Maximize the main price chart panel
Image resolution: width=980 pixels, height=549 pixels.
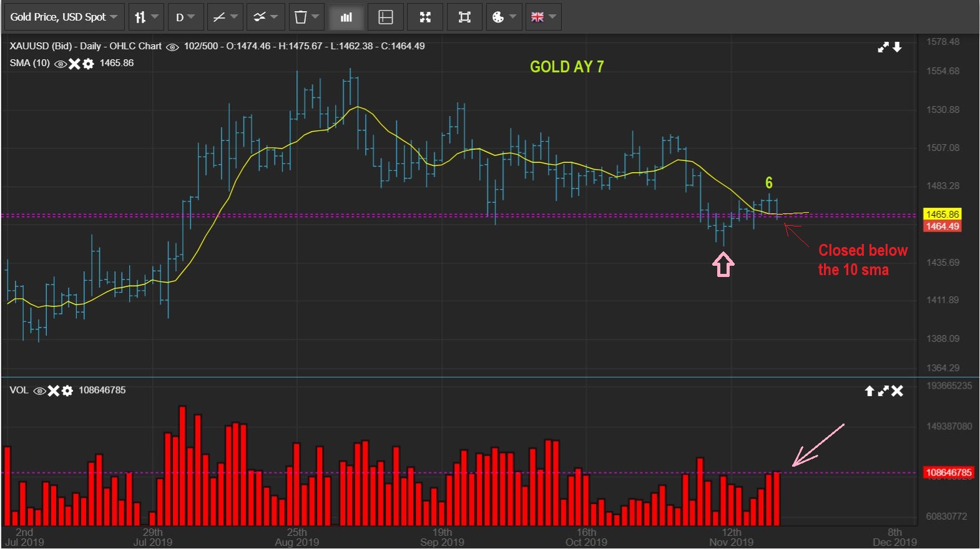pyautogui.click(x=883, y=47)
